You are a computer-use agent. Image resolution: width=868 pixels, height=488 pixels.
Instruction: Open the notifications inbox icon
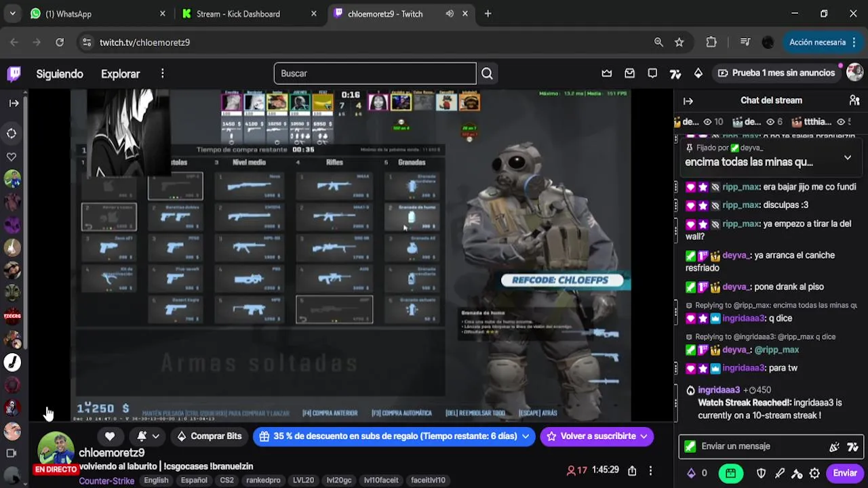pyautogui.click(x=630, y=73)
